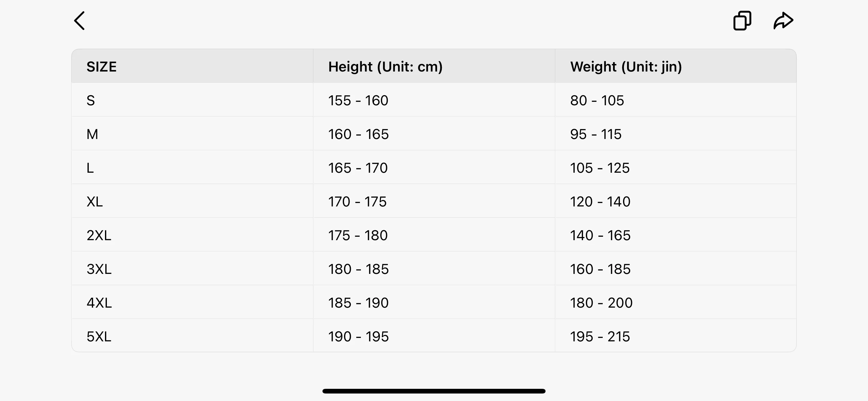The height and width of the screenshot is (401, 868).
Task: Select the Height (Unit: cm) header
Action: point(386,66)
